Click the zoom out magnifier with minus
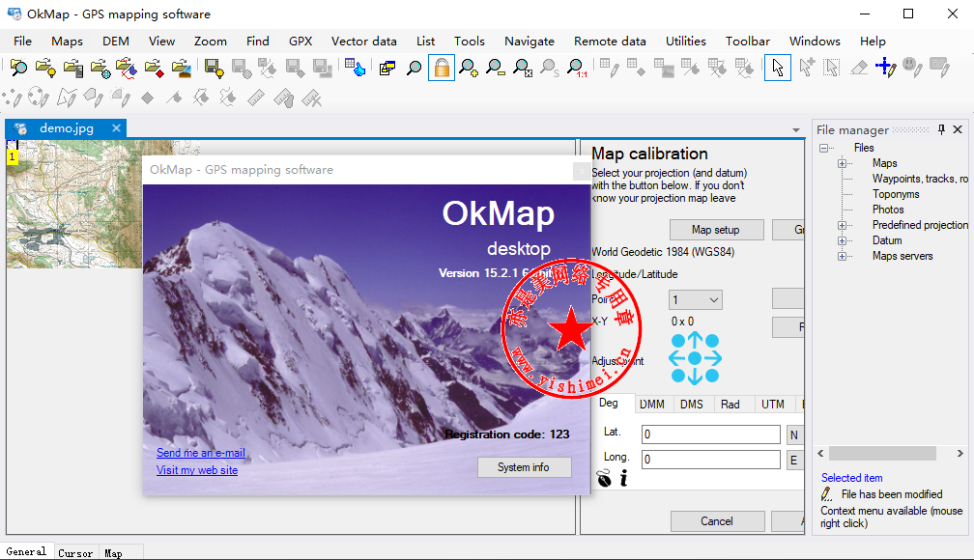This screenshot has height=560, width=974. [x=495, y=68]
